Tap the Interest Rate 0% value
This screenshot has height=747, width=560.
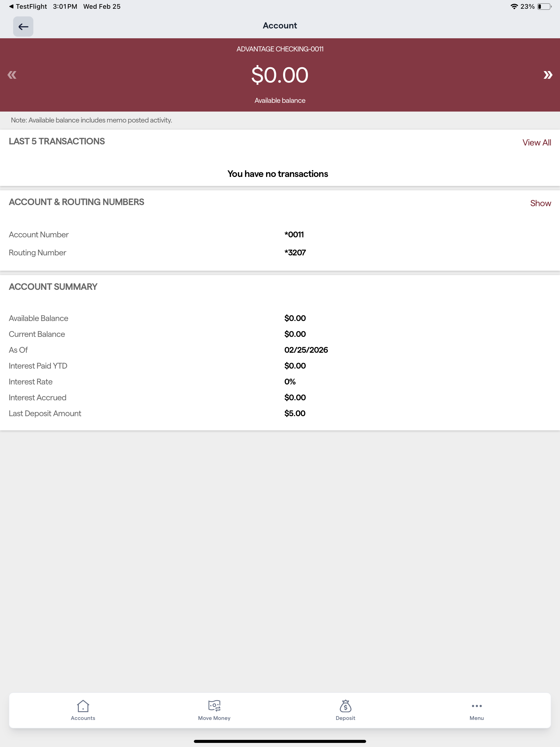coord(290,382)
